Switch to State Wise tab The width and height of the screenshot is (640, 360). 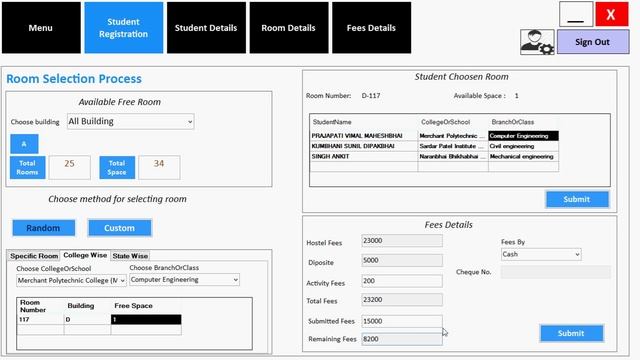[130, 256]
